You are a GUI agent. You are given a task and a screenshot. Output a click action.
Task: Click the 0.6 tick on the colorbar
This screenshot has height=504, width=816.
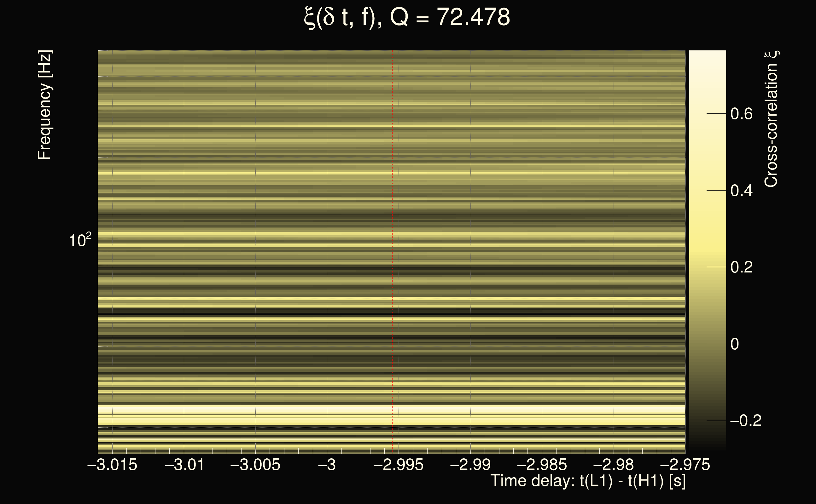tap(741, 114)
